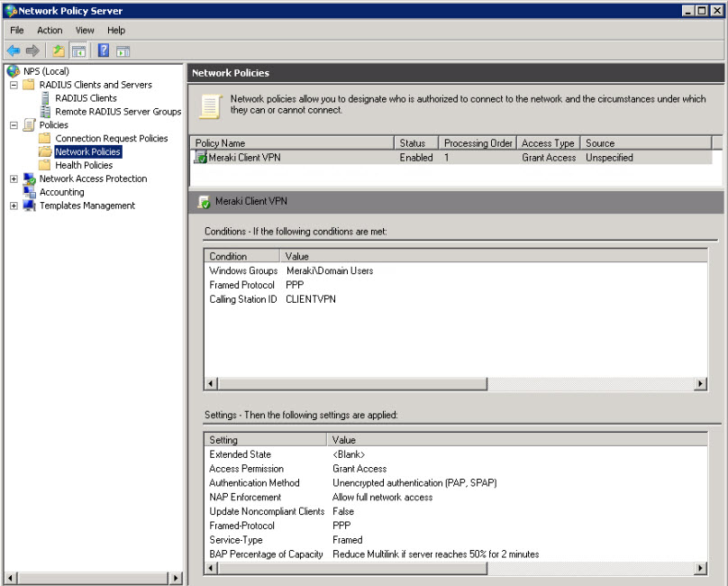
Task: Select Health Policies tree item
Action: click(84, 165)
